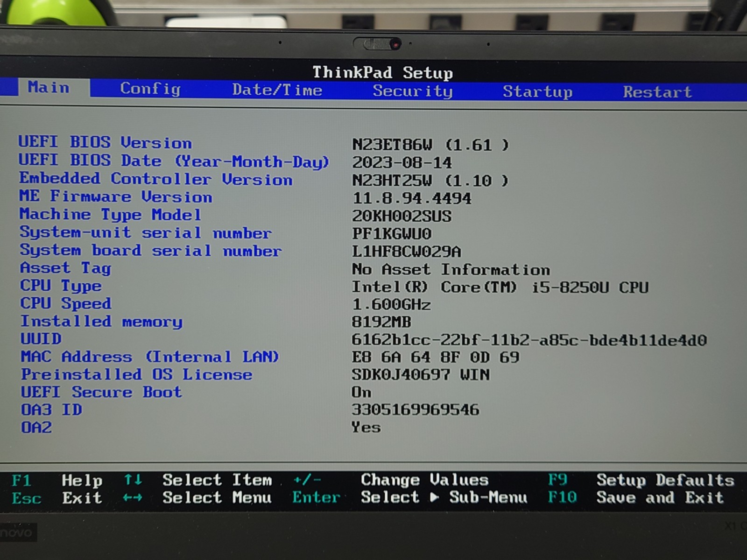Click OA3 ID value 3305169969546

[x=416, y=410]
